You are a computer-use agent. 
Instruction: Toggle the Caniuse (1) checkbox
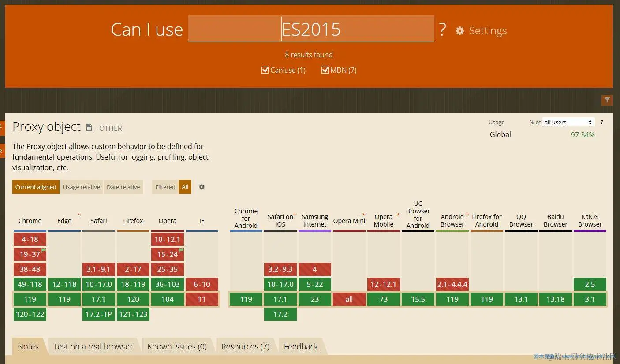(x=265, y=70)
